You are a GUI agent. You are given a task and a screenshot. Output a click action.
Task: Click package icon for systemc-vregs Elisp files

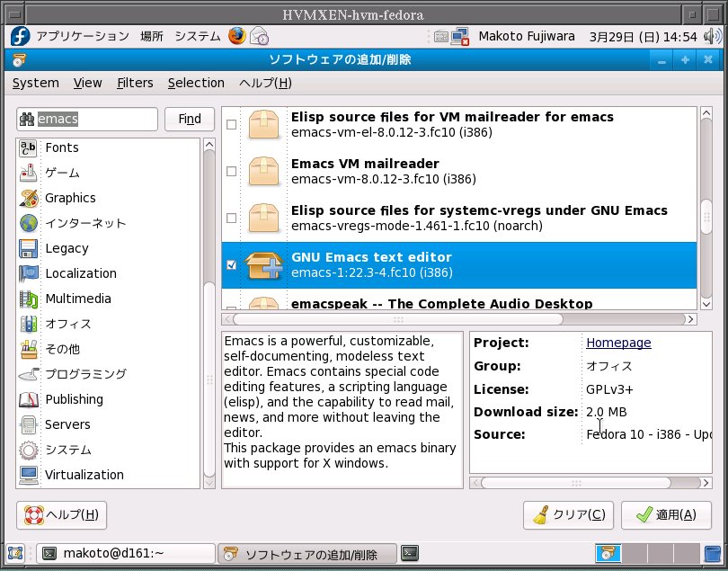(x=263, y=218)
